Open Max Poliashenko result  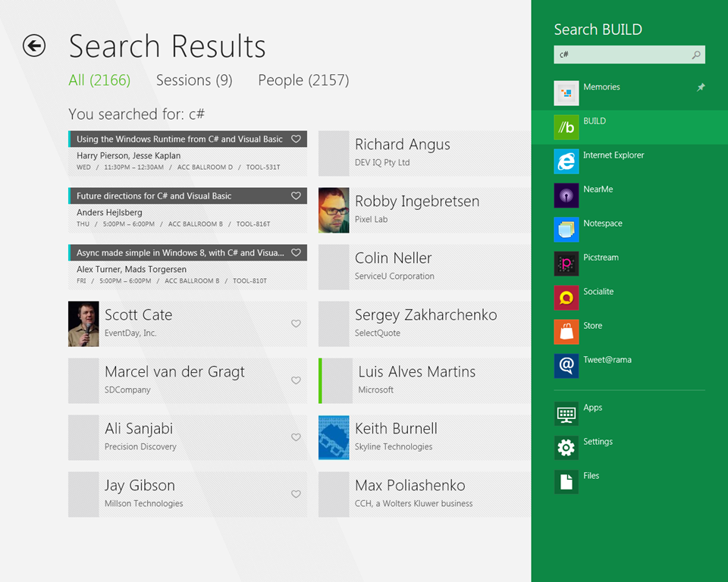[x=425, y=495]
